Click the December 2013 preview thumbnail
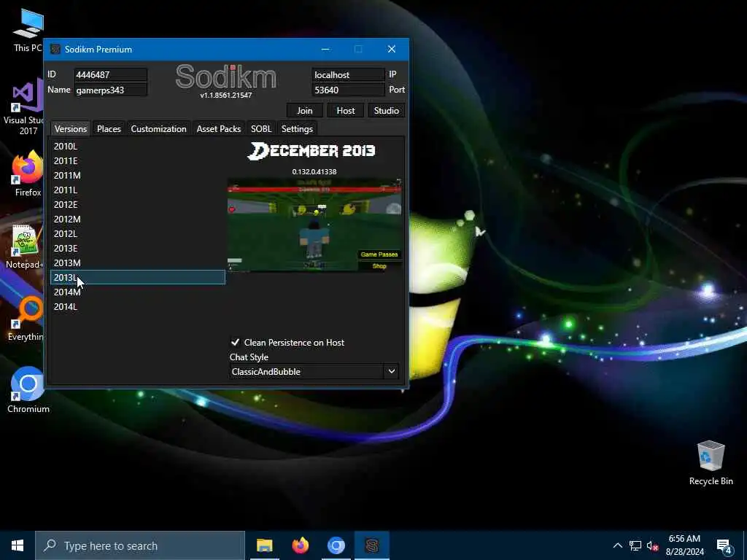This screenshot has width=747, height=560. [314, 225]
